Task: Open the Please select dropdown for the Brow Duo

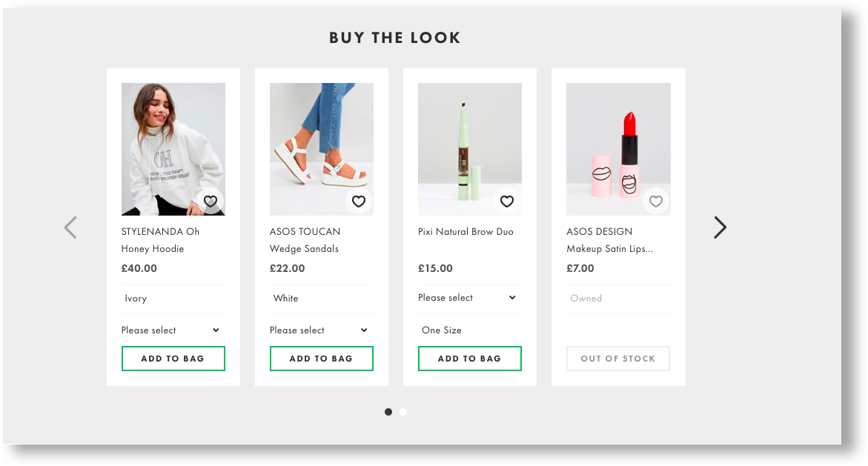Action: coord(469,298)
